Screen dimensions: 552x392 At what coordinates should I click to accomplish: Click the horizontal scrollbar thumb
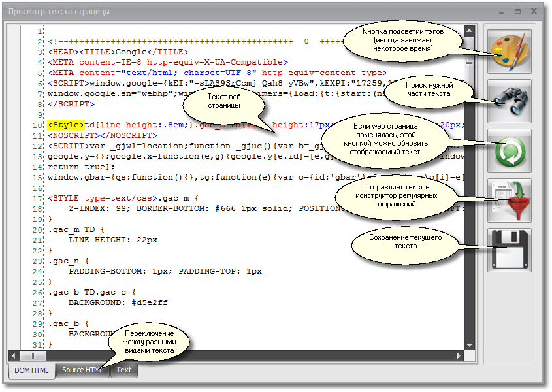coord(29,355)
